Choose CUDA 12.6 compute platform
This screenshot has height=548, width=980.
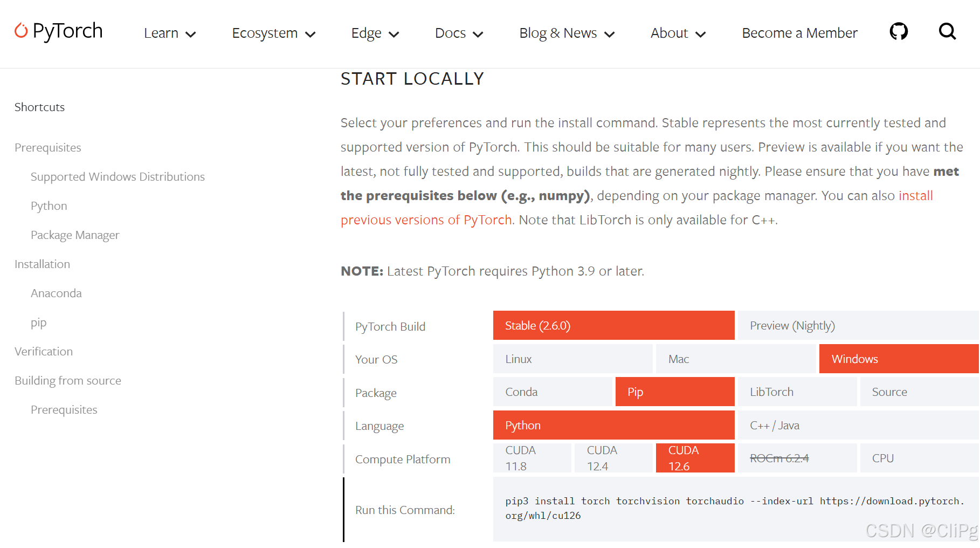click(x=695, y=458)
